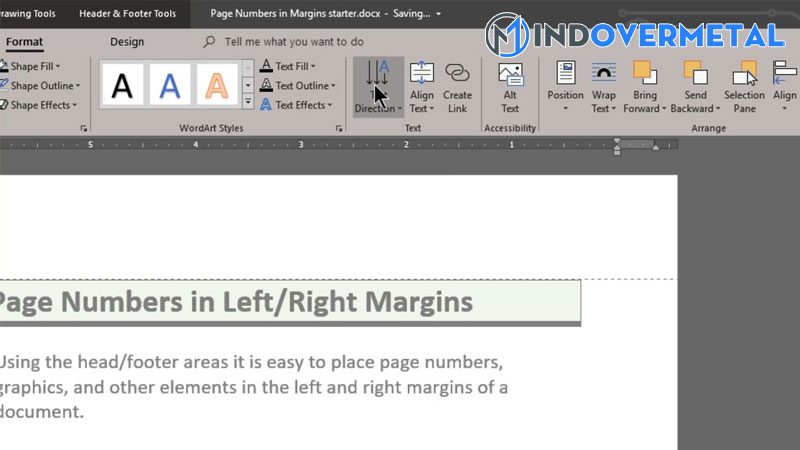Open the Alt Text pane
The height and width of the screenshot is (450, 800).
tap(510, 88)
